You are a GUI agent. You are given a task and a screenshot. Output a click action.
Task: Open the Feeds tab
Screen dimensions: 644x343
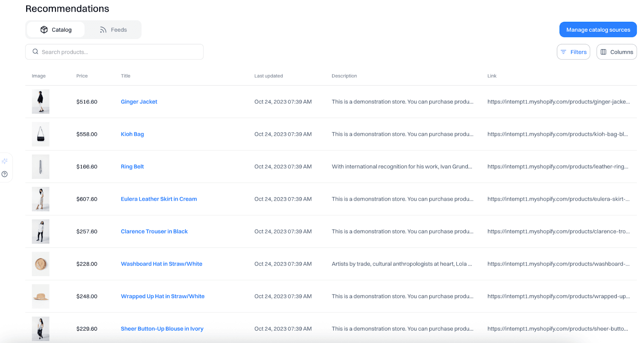coord(113,30)
